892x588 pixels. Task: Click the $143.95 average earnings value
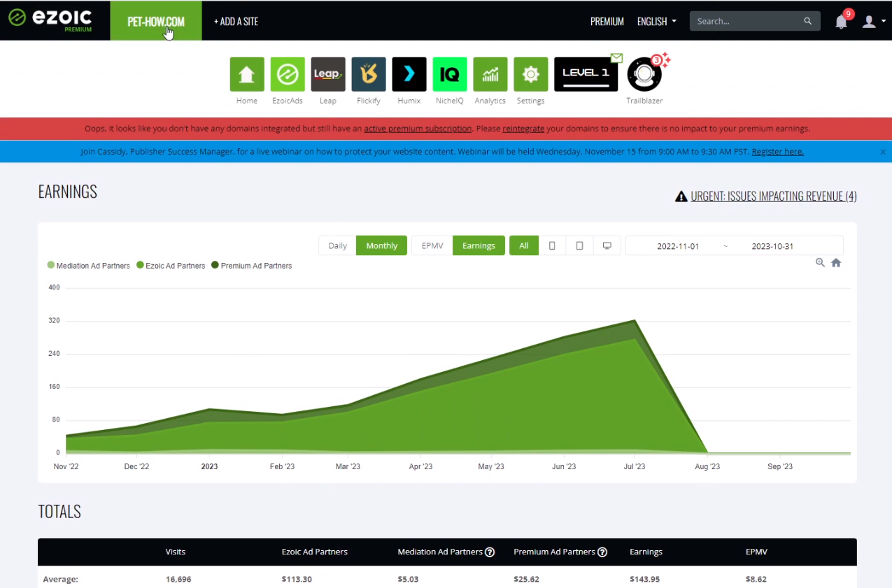point(644,580)
